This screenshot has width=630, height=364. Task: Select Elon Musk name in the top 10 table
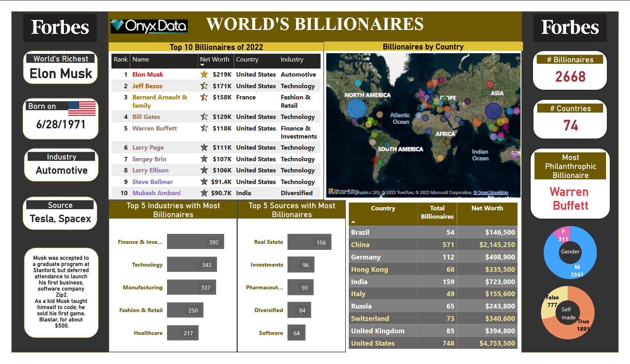click(148, 75)
